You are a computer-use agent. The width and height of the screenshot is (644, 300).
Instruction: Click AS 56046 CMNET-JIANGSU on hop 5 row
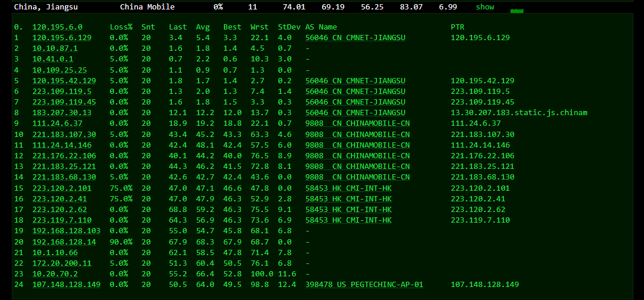click(355, 81)
